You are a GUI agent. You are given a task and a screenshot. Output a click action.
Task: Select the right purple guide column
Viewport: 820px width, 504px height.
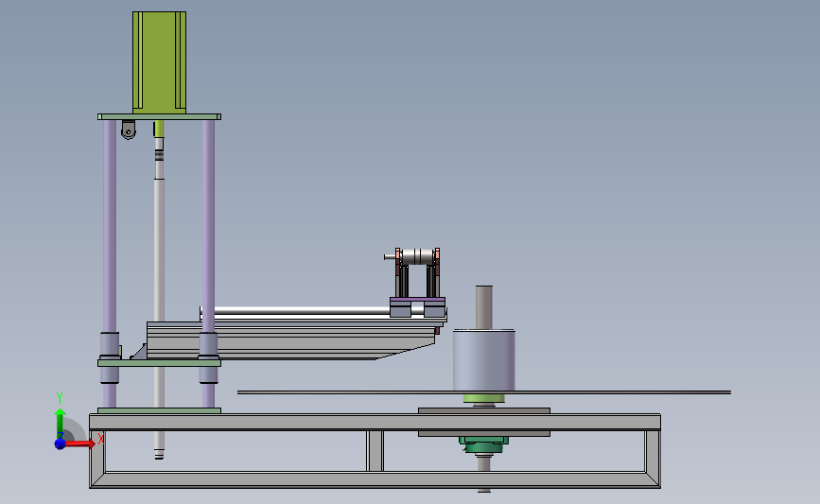208,226
